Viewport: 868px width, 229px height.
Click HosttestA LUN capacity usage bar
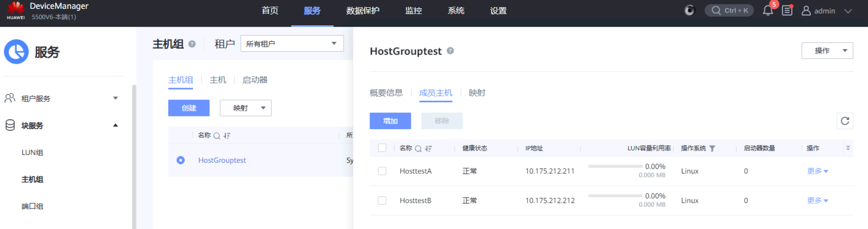click(615, 167)
